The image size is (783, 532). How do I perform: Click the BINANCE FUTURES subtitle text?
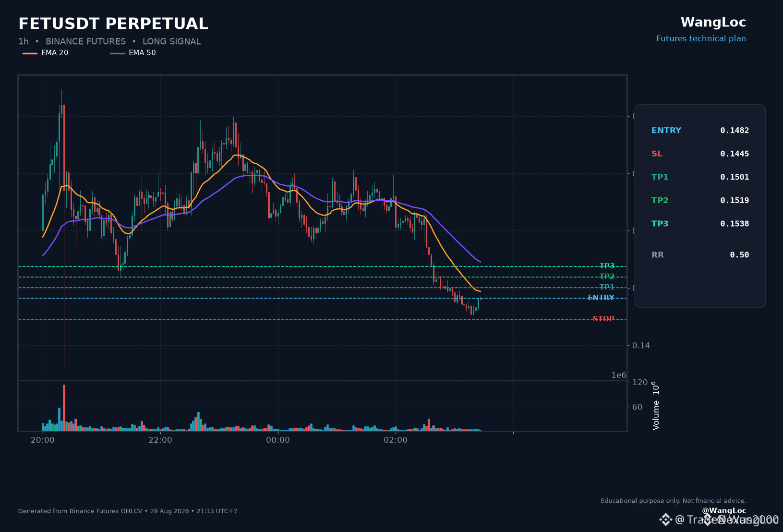click(x=85, y=42)
